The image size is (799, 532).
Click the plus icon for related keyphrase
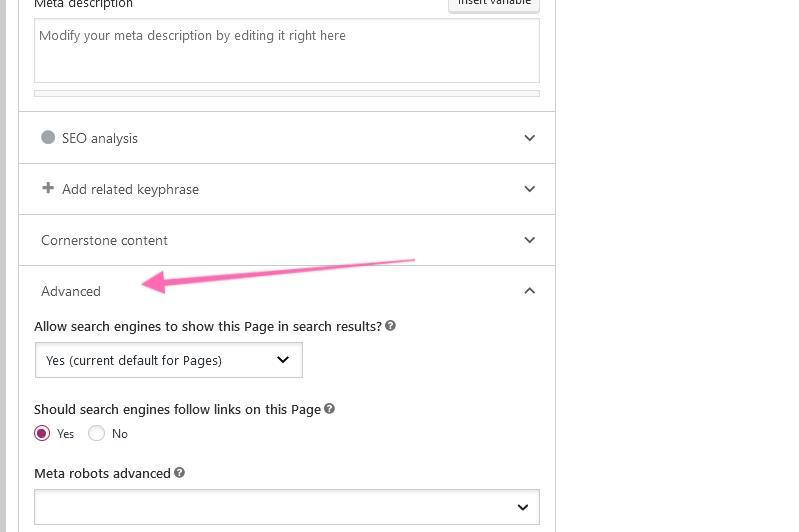tap(48, 189)
